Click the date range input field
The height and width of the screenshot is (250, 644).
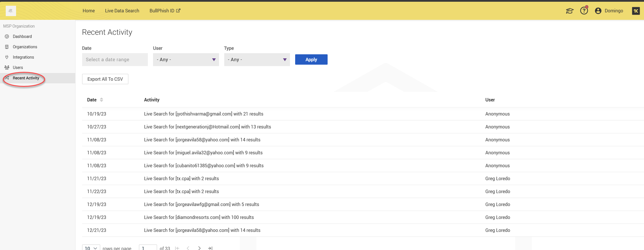115,59
